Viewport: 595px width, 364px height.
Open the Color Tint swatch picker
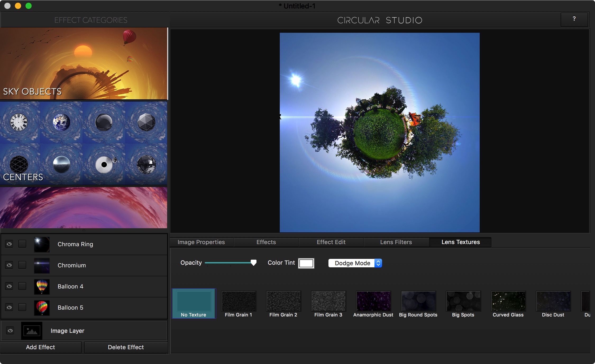tap(306, 263)
